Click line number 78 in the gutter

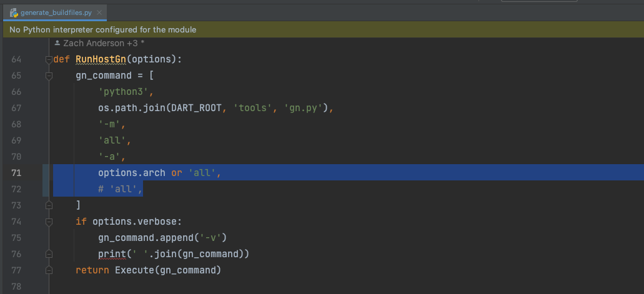click(16, 287)
